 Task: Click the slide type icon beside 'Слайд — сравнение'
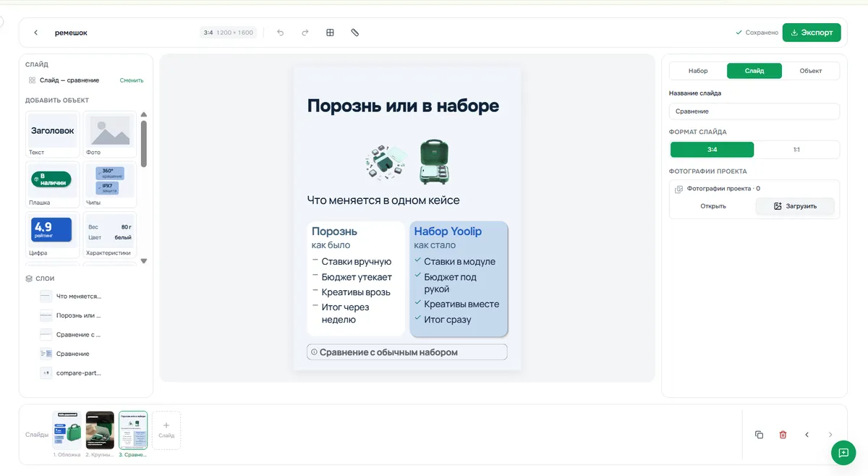32,80
